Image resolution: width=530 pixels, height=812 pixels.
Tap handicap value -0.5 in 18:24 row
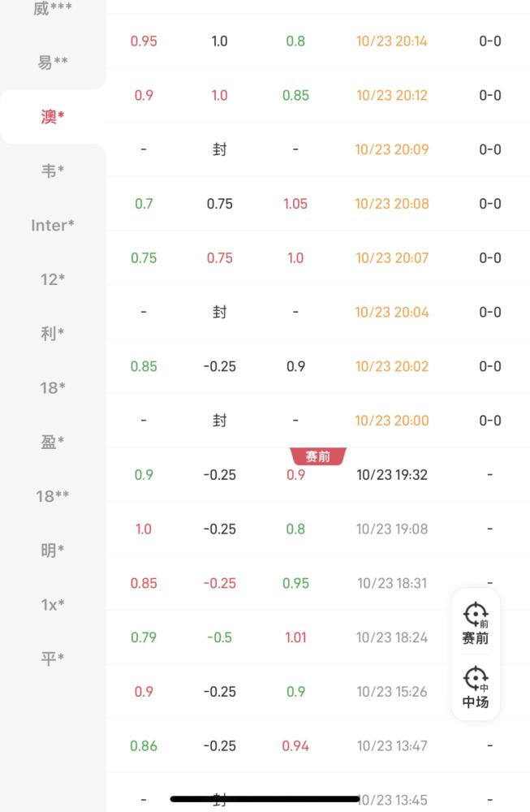(219, 637)
